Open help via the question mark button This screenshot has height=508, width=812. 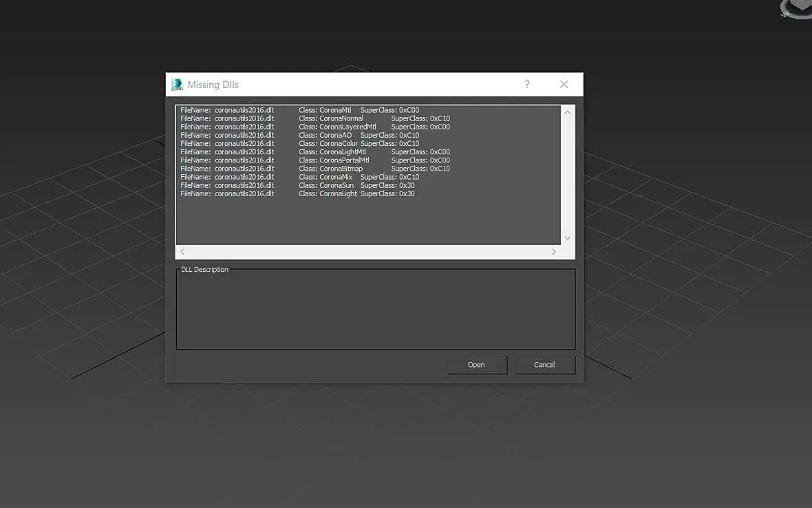(x=527, y=85)
